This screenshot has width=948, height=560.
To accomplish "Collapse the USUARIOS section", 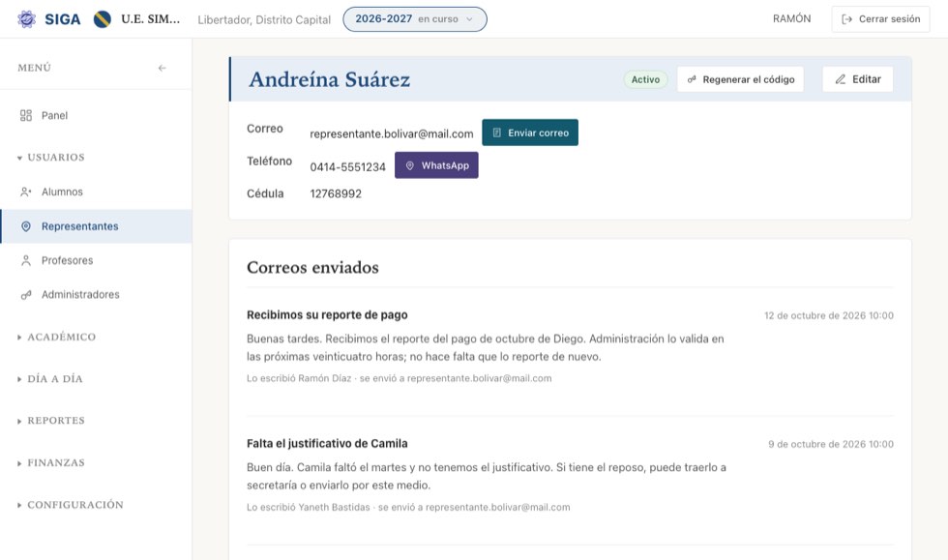I will 50,158.
